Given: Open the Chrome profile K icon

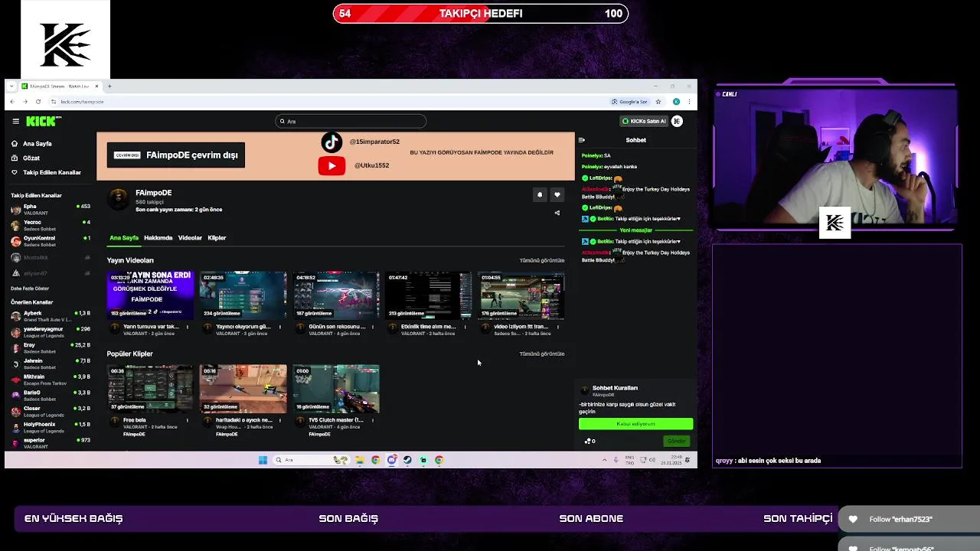Looking at the screenshot, I should [676, 102].
